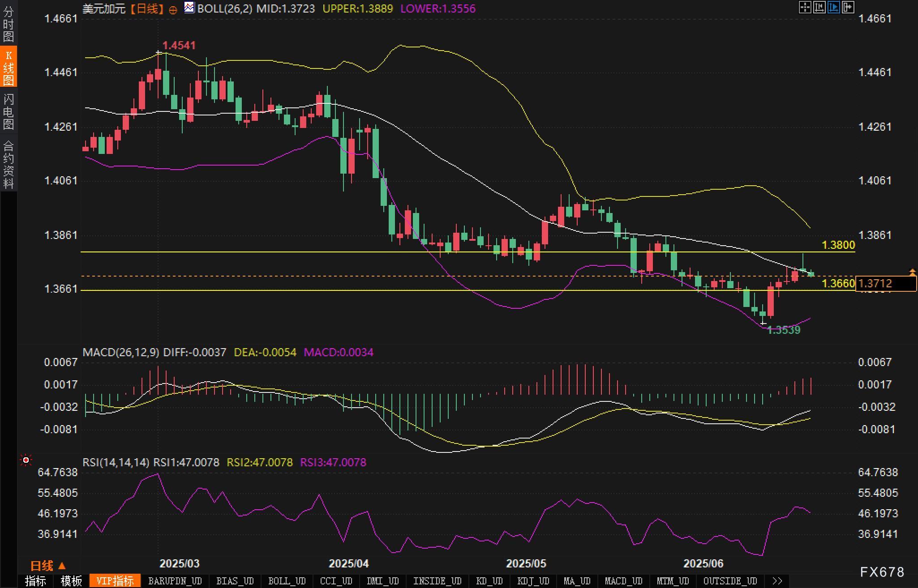The height and width of the screenshot is (588, 918).
Task: Click the chart export arrow icon
Action: pyautogui.click(x=848, y=7)
